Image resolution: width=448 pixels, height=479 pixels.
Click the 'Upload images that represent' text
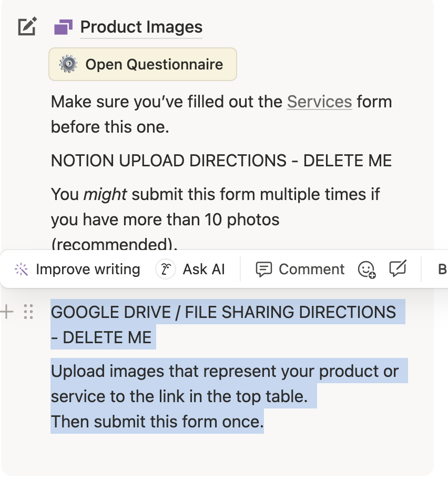coord(225,371)
